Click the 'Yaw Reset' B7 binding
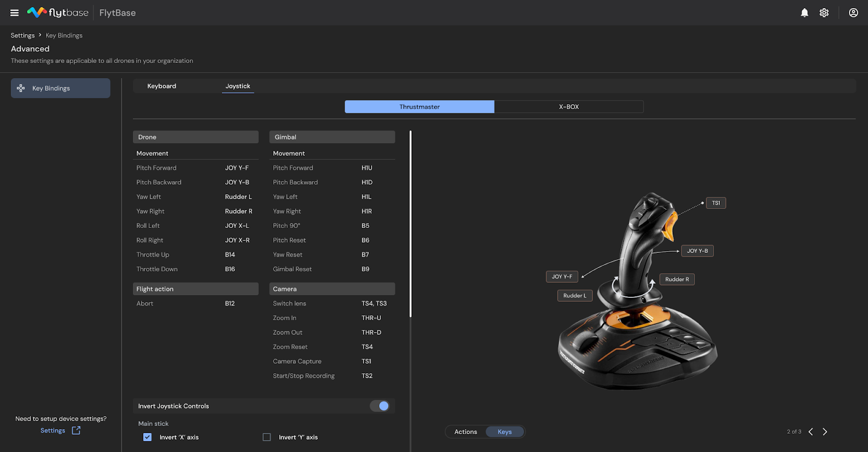Viewport: 868px width, 452px height. point(365,255)
